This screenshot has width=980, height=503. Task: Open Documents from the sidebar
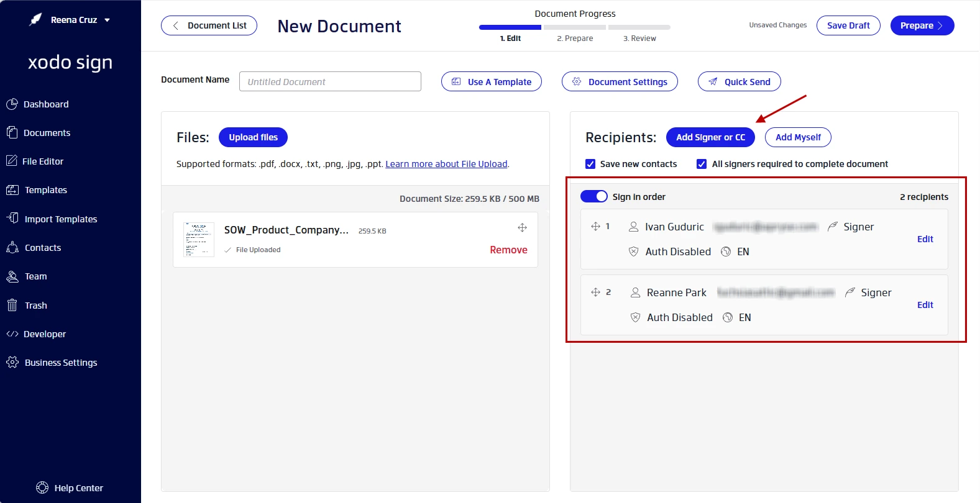click(x=38, y=133)
